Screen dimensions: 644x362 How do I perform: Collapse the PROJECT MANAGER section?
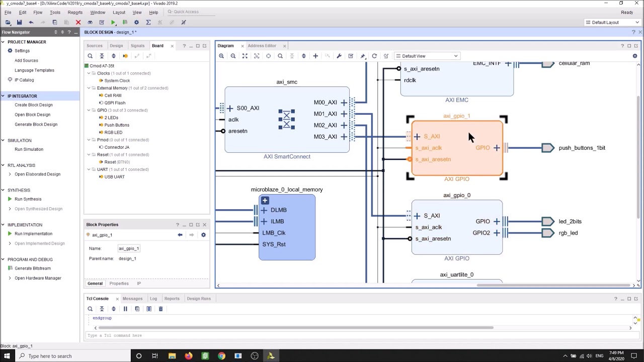pyautogui.click(x=4, y=42)
